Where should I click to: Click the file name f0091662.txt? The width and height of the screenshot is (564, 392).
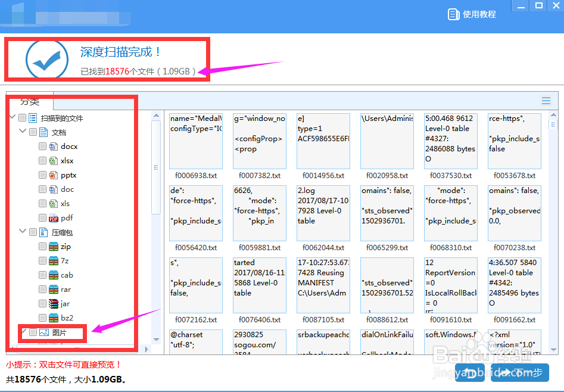point(515,320)
